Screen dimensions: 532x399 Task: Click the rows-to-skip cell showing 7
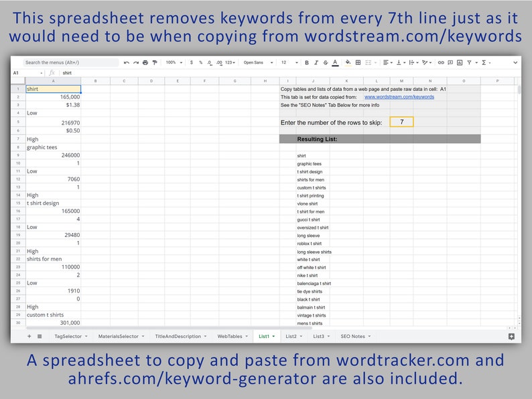(x=402, y=122)
